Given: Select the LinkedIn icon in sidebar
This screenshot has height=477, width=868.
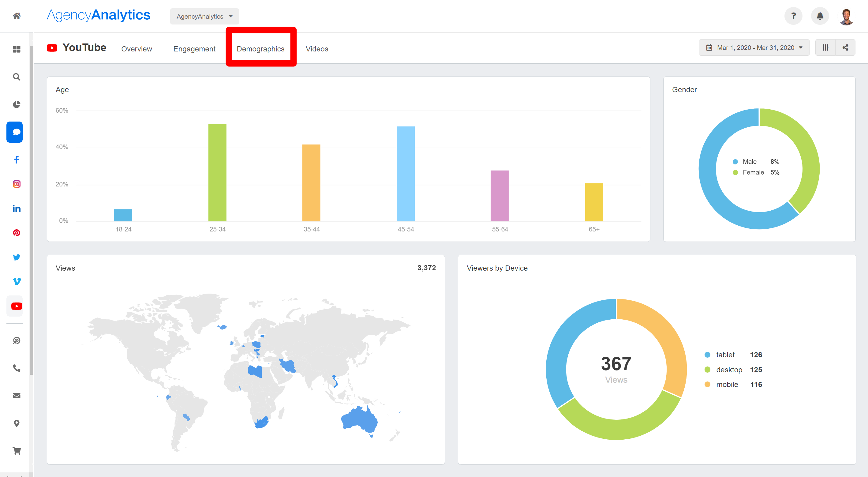Looking at the screenshot, I should [17, 209].
